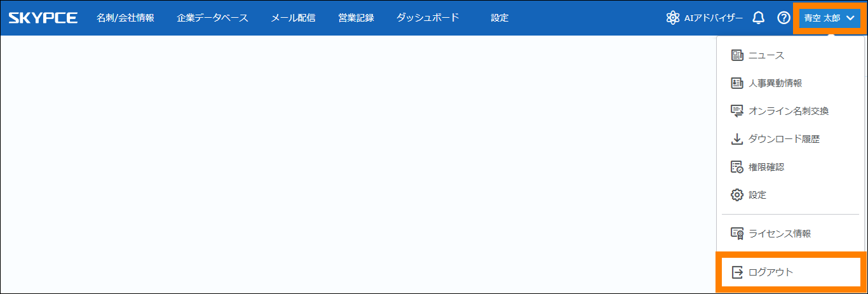The image size is (868, 294).
Task: Click the 青空 太郎 user name
Action: (822, 18)
